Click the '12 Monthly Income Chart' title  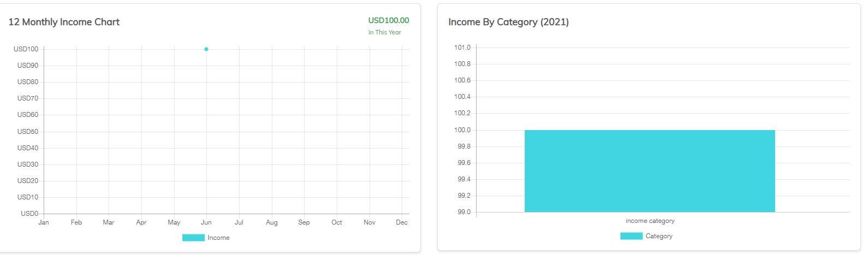pos(64,22)
